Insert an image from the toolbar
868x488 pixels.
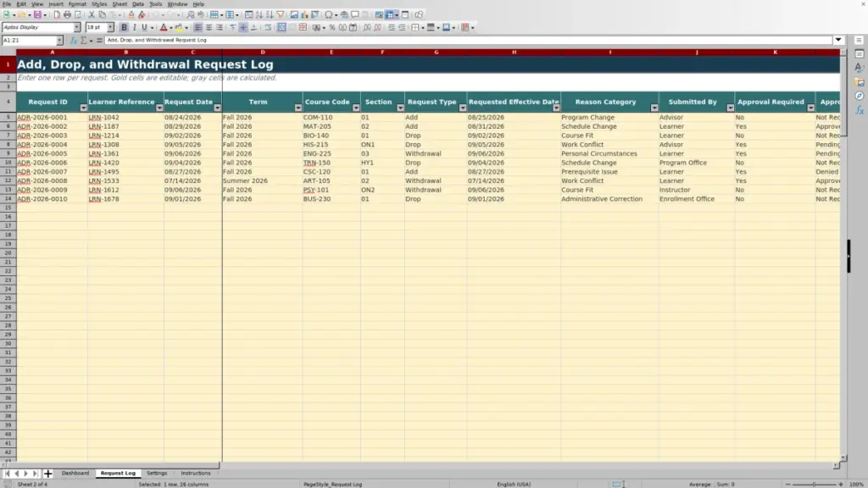[x=294, y=15]
